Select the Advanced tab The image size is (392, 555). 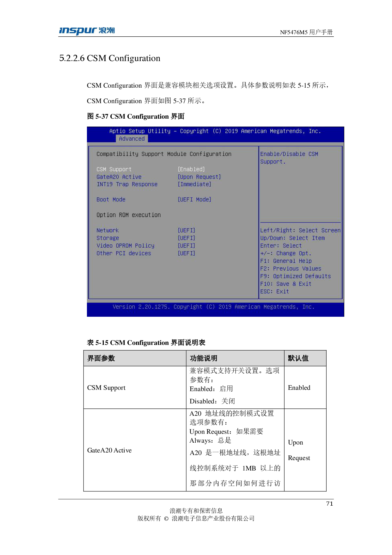(132, 139)
